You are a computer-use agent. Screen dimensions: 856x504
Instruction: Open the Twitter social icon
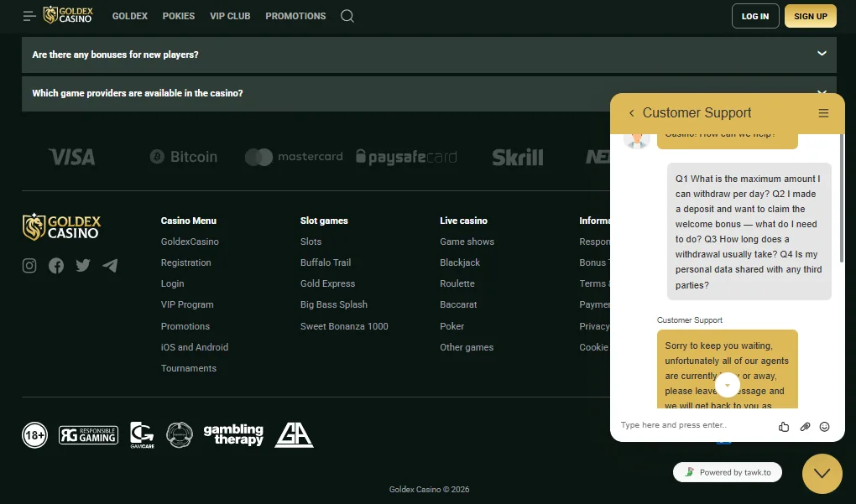83,266
